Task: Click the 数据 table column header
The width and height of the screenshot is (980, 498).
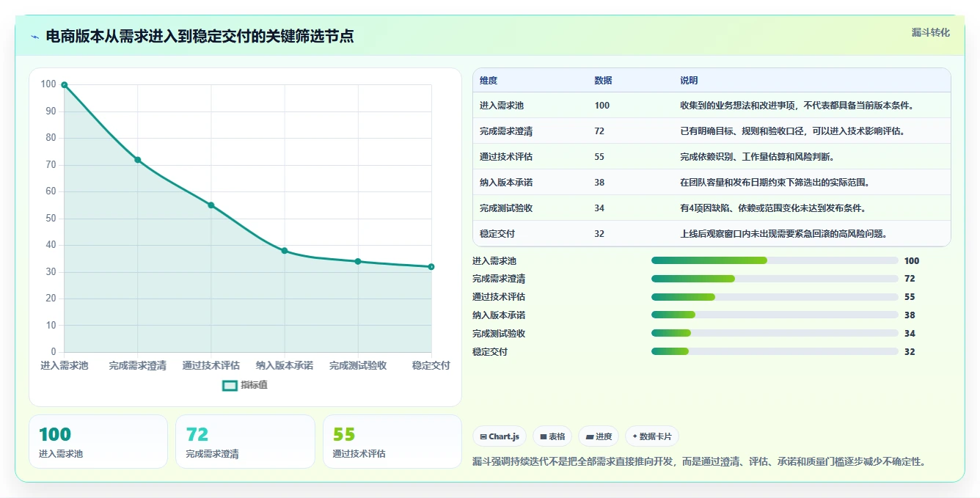Action: click(x=603, y=81)
